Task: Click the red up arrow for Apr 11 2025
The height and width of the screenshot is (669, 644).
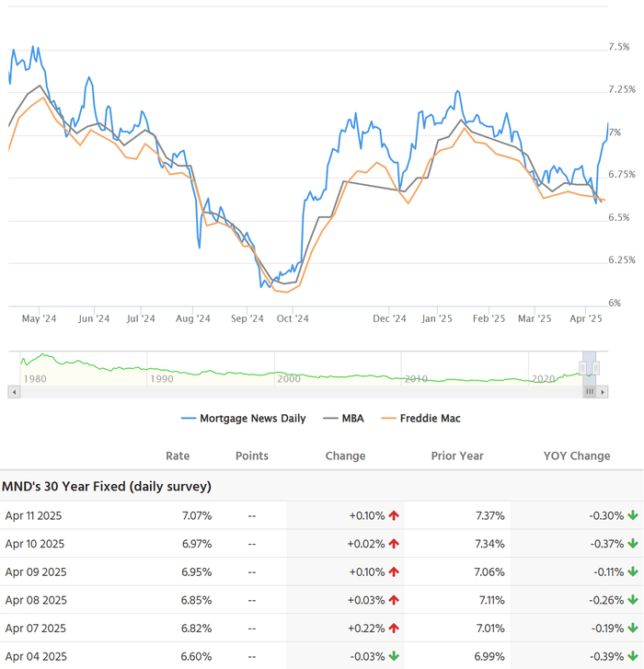Action: 394,515
